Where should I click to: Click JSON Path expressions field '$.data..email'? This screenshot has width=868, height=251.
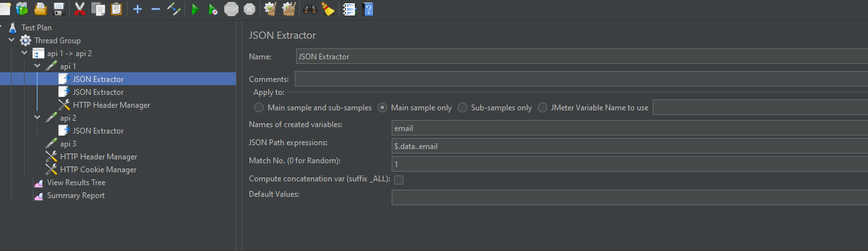click(x=630, y=146)
